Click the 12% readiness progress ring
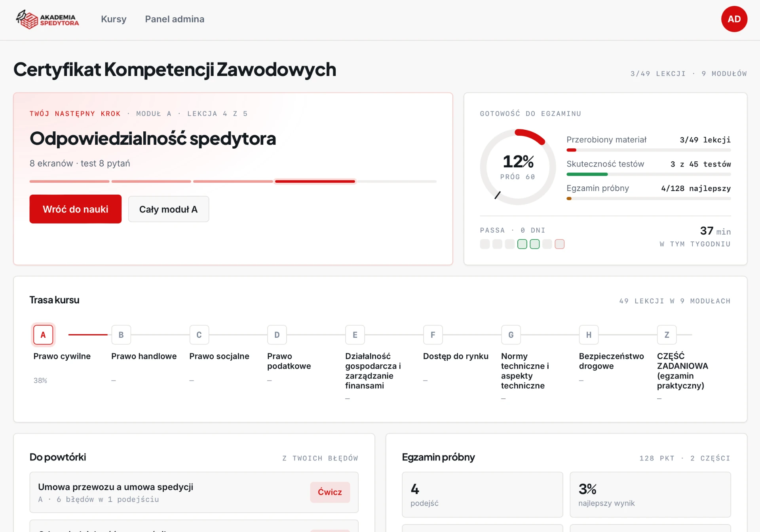 click(518, 167)
